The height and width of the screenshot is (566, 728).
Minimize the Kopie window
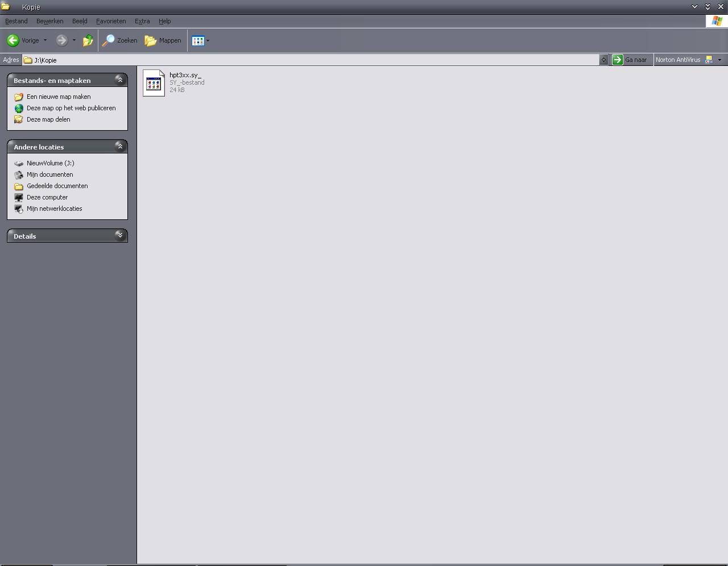pyautogui.click(x=694, y=7)
